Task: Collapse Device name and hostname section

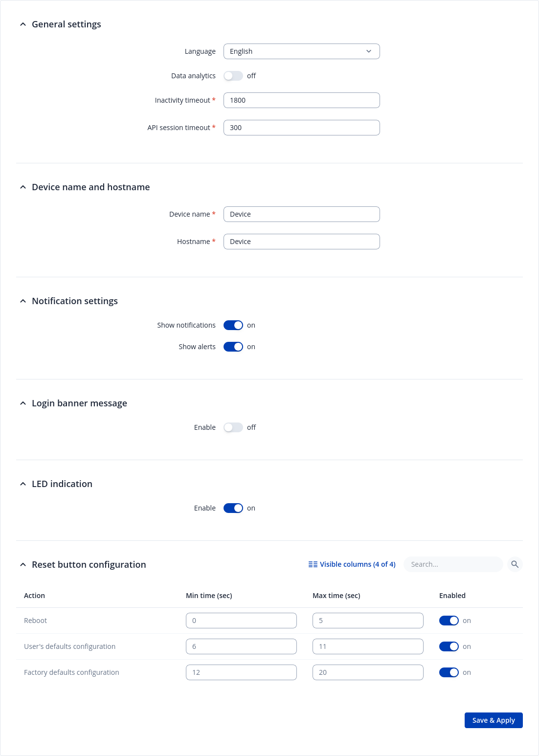Action: [23, 187]
